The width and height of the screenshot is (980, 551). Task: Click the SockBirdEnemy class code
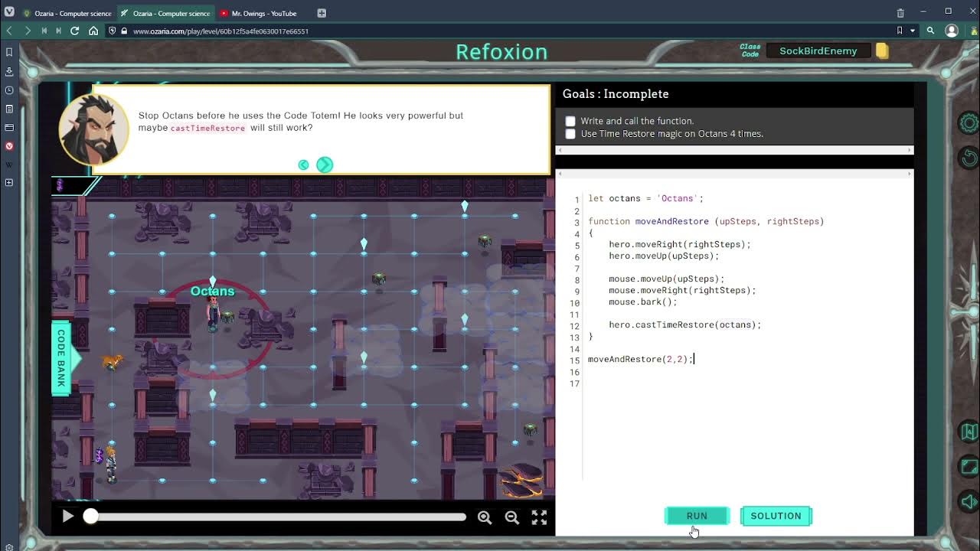click(x=818, y=51)
